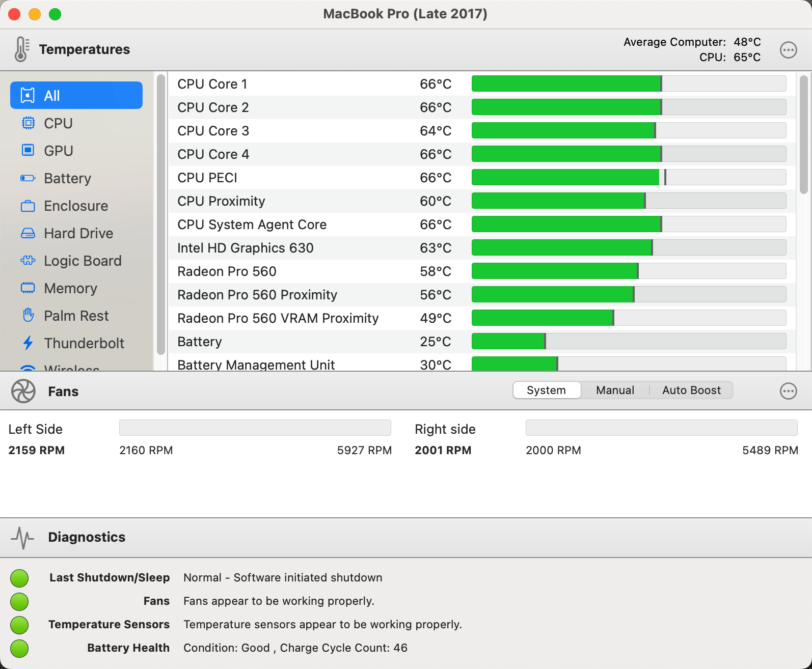
Task: Select the CPU PECI sensor row
Action: 306,178
